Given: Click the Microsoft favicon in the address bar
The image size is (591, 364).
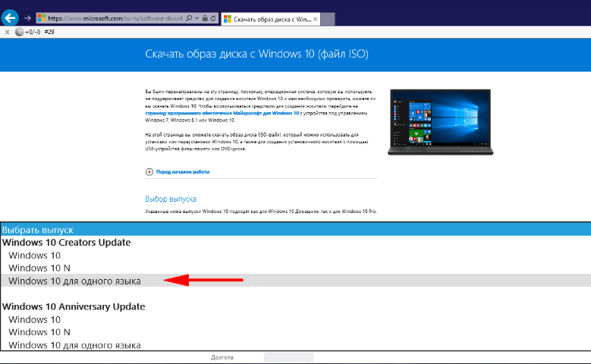Looking at the screenshot, I should click(x=42, y=18).
